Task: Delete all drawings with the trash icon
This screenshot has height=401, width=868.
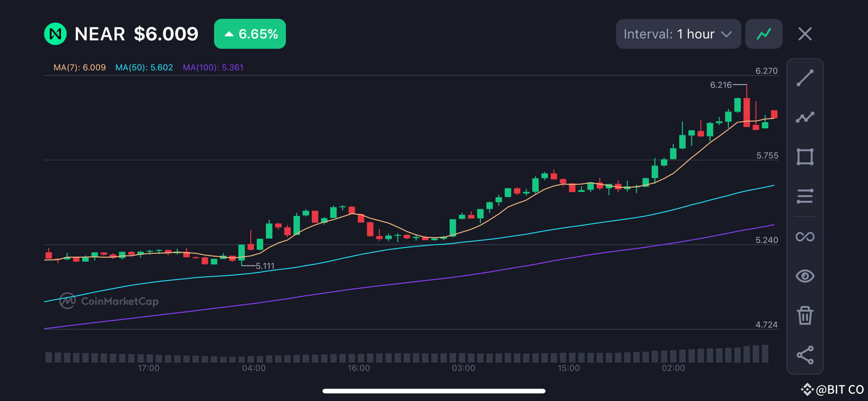Action: [805, 316]
